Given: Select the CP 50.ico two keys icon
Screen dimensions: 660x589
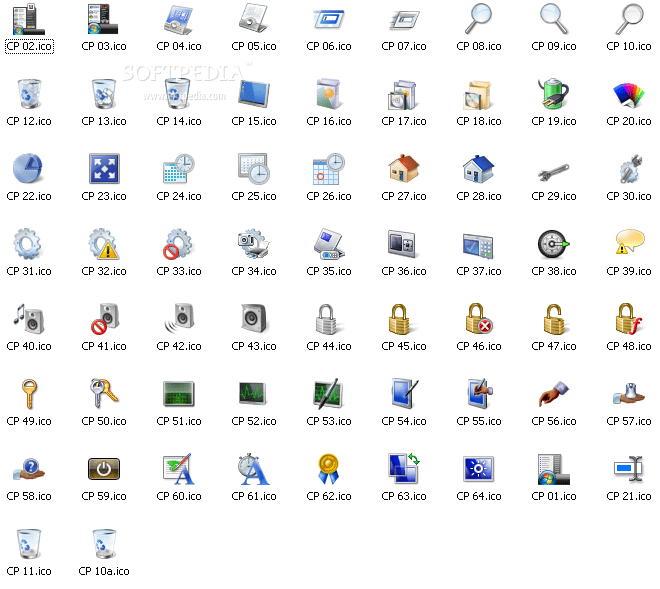Looking at the screenshot, I should 104,394.
